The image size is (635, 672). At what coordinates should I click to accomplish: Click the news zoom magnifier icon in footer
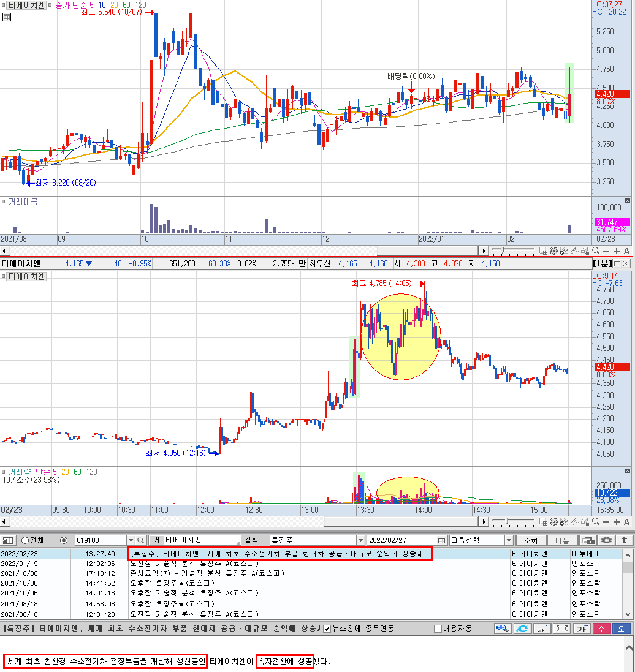pyautogui.click(x=503, y=629)
